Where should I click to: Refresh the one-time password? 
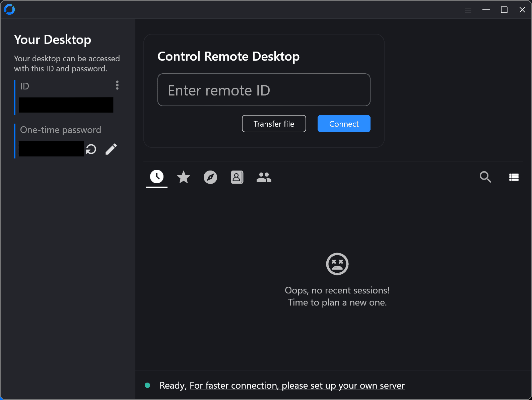click(91, 149)
